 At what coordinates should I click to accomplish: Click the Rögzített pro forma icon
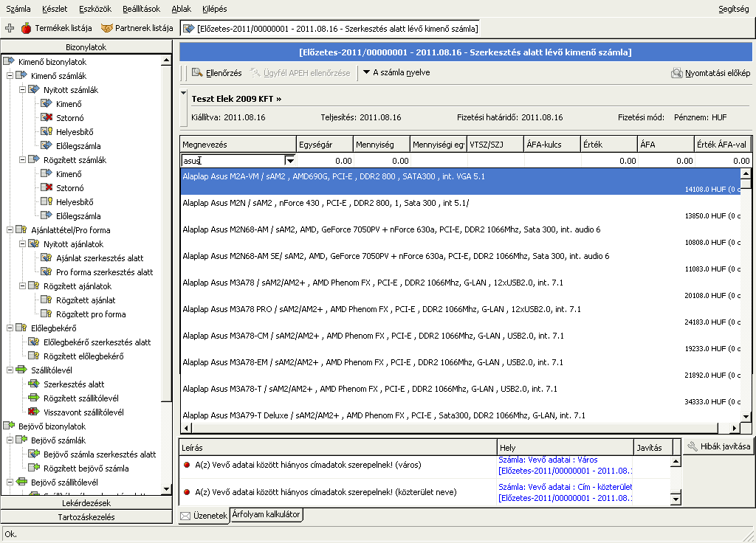pyautogui.click(x=47, y=314)
